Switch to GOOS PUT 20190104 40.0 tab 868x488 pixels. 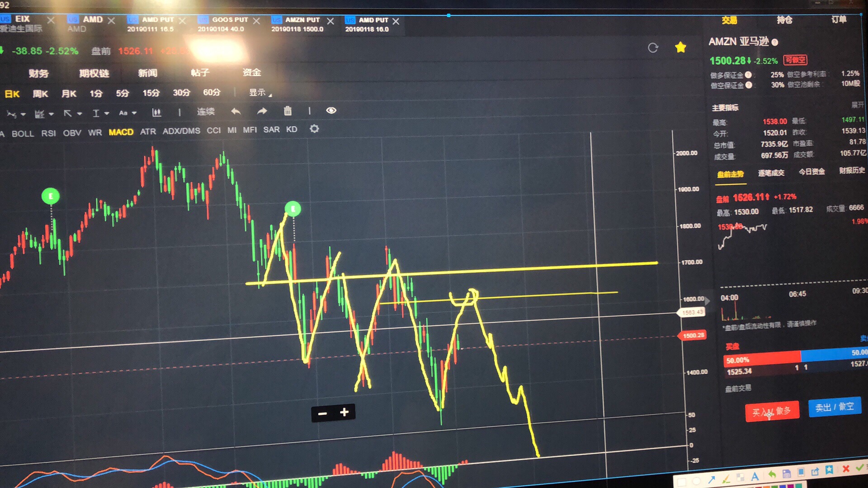[x=224, y=24]
